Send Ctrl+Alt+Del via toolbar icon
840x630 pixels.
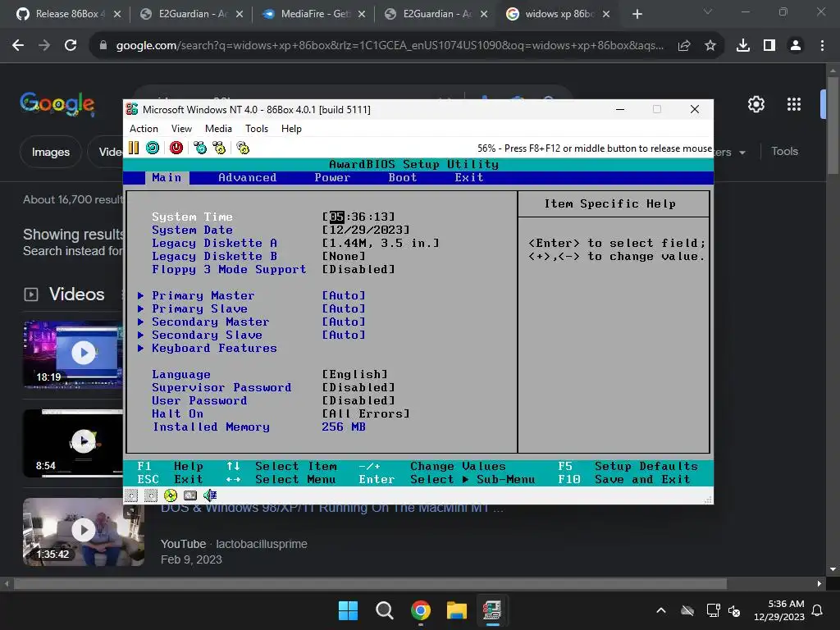(200, 148)
